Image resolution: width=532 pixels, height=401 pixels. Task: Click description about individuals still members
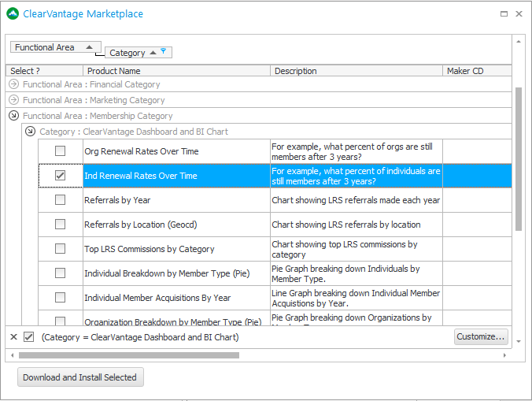point(356,176)
